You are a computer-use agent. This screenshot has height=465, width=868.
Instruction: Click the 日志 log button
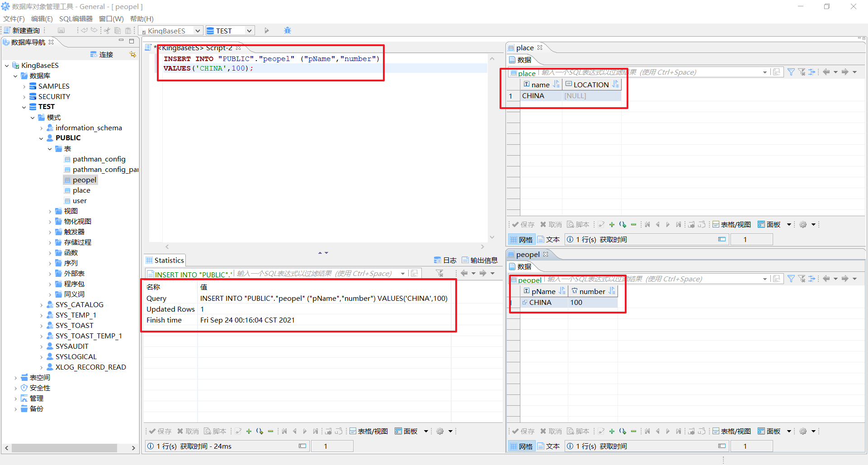click(x=445, y=260)
